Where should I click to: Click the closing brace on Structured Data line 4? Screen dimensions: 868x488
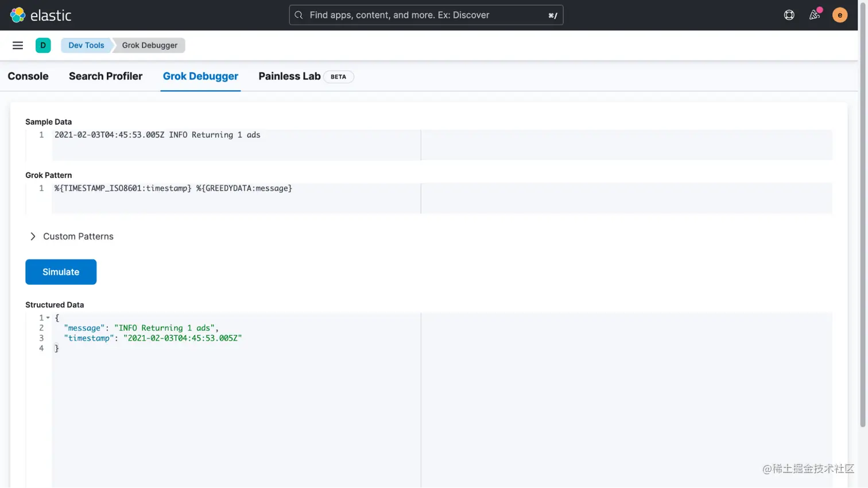coord(56,348)
